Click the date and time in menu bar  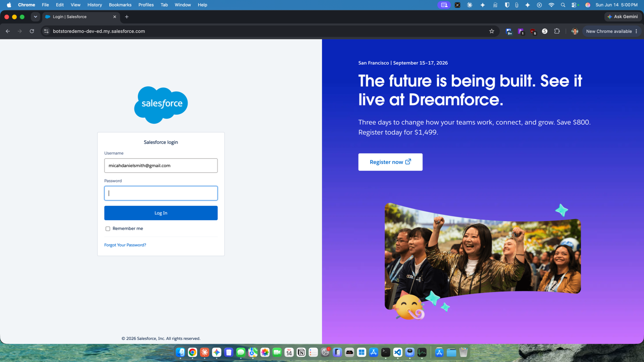pyautogui.click(x=616, y=5)
